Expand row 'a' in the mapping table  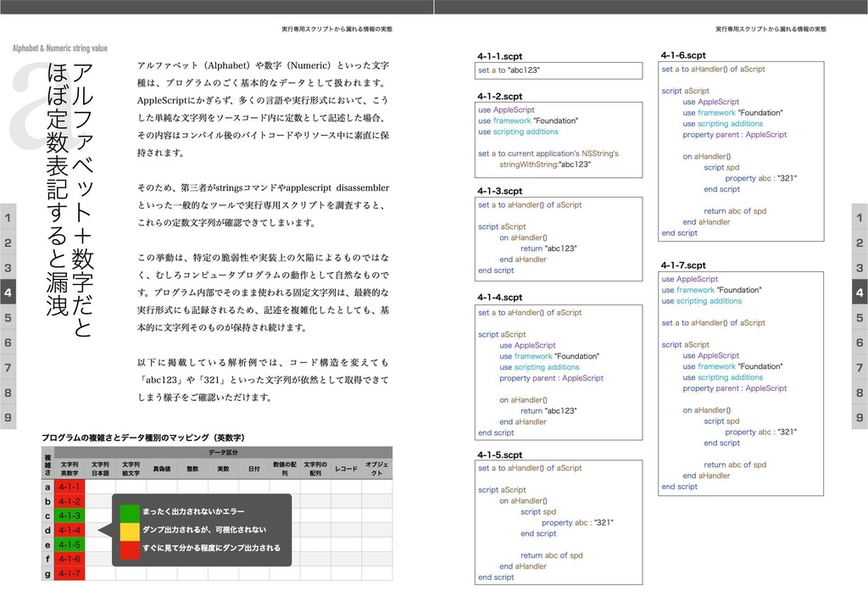point(47,488)
